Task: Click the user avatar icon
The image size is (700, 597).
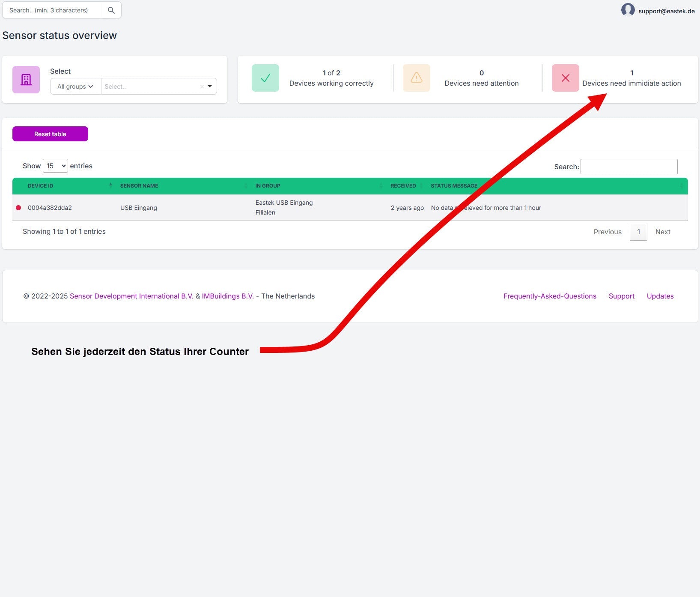Action: coord(628,9)
